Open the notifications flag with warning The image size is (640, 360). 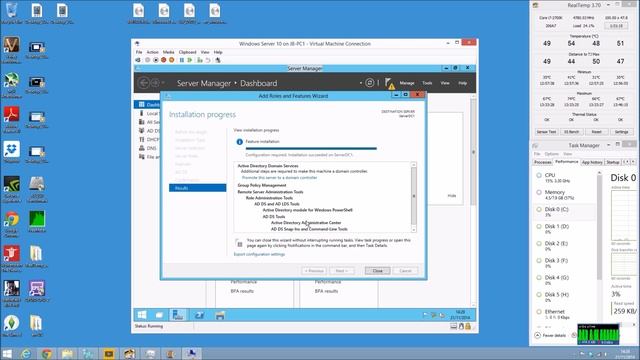pyautogui.click(x=389, y=83)
